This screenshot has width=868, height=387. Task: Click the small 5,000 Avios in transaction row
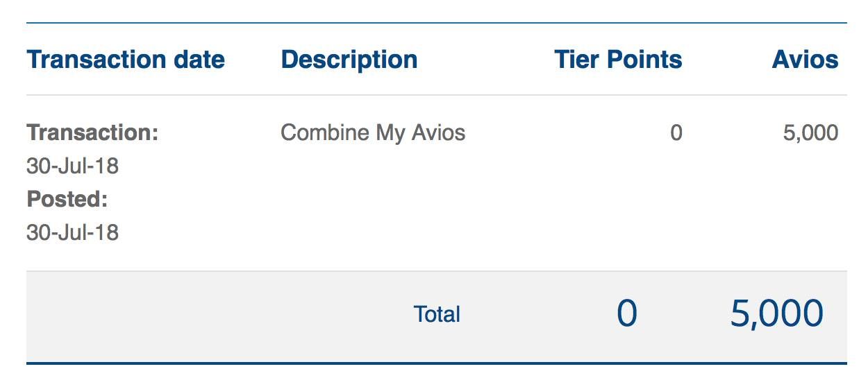[x=810, y=132]
